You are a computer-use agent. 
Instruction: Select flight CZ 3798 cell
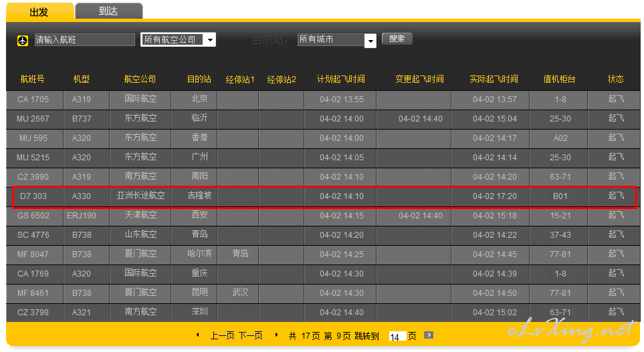35,313
